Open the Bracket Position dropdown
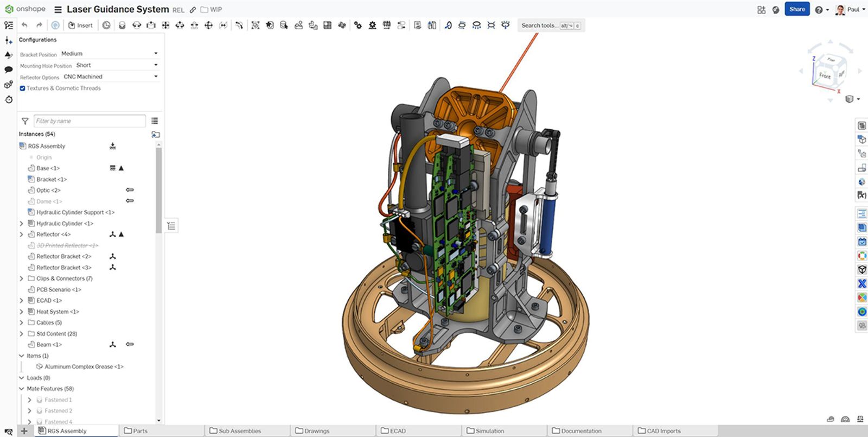This screenshot has width=868, height=437. (x=108, y=54)
